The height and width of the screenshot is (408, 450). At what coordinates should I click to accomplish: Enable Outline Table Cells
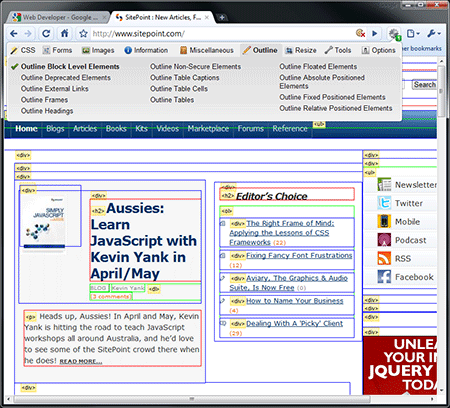[x=179, y=89]
